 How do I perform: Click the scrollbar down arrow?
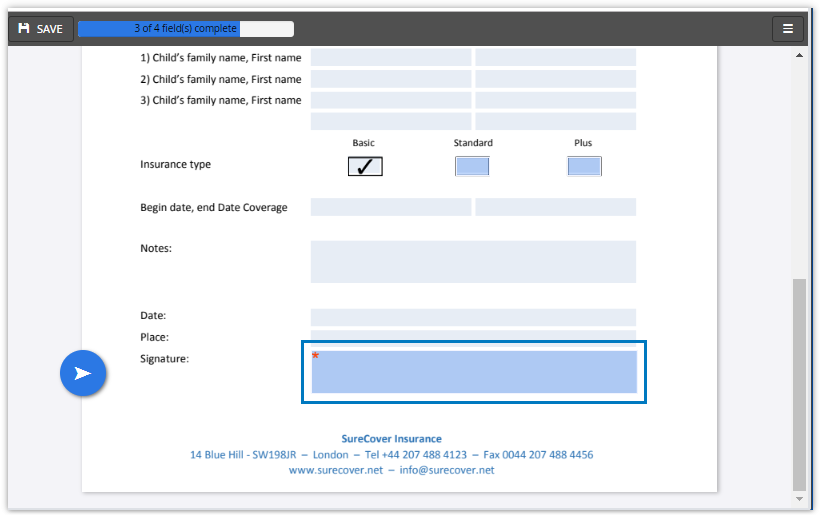[x=798, y=498]
